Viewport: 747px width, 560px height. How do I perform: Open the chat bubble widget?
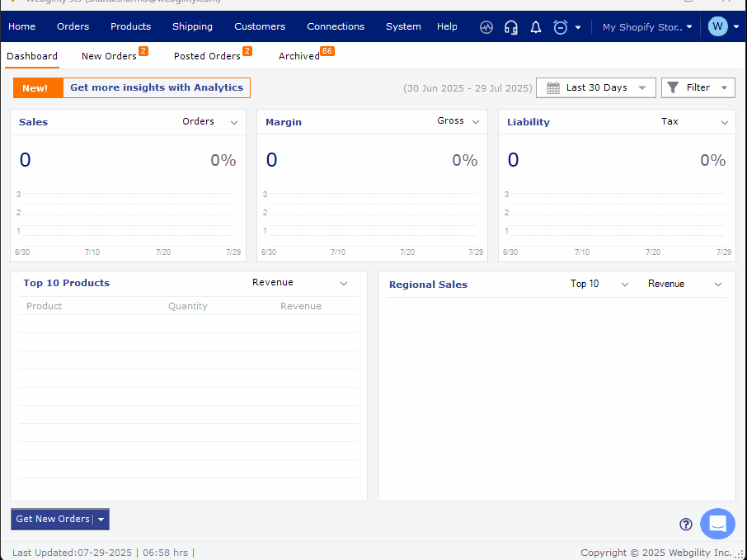point(717,524)
